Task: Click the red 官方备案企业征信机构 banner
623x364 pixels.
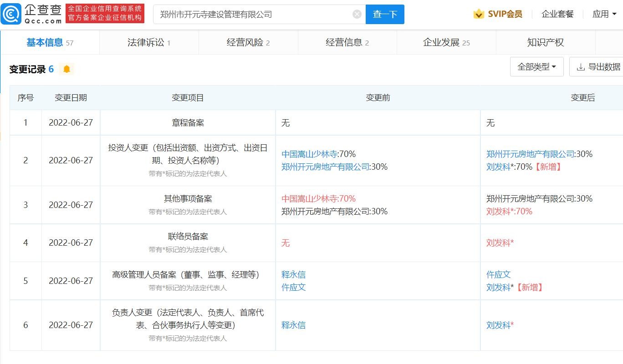Action: tap(105, 14)
